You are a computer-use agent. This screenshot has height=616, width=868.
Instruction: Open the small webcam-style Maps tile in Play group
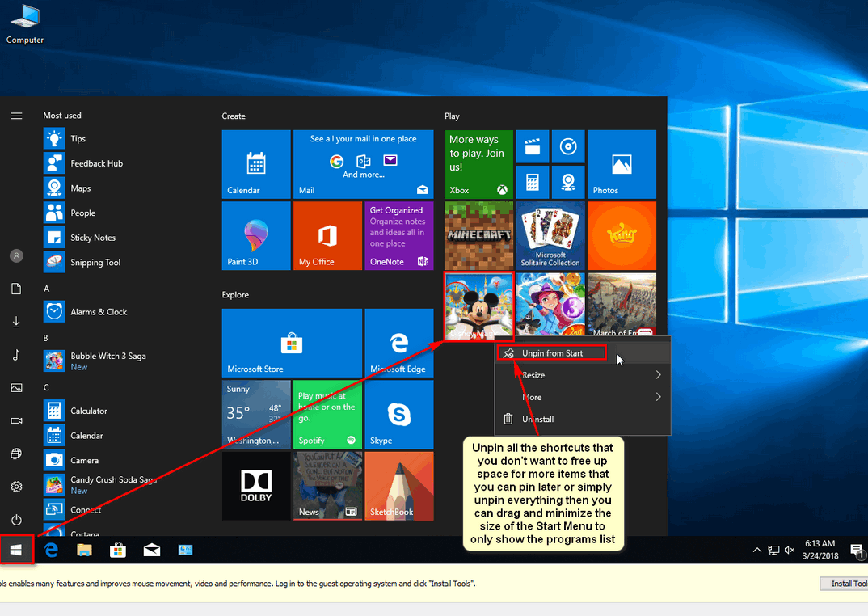tap(568, 182)
